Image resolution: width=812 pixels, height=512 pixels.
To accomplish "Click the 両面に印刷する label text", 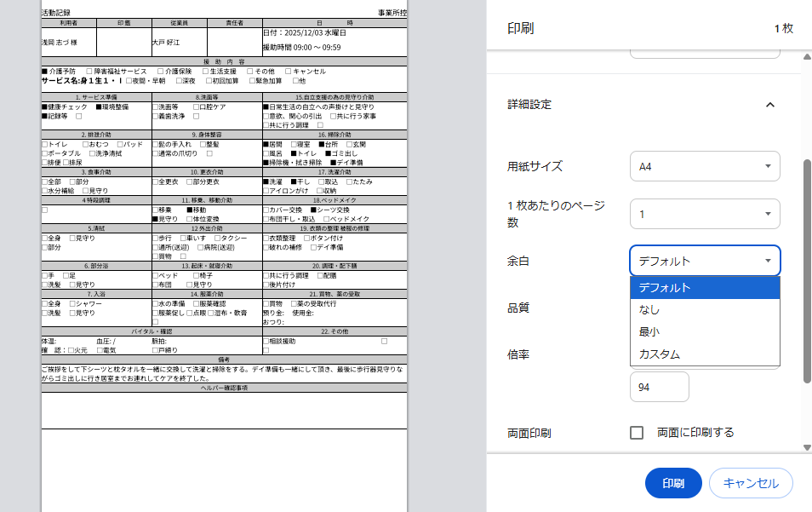I will coord(695,433).
